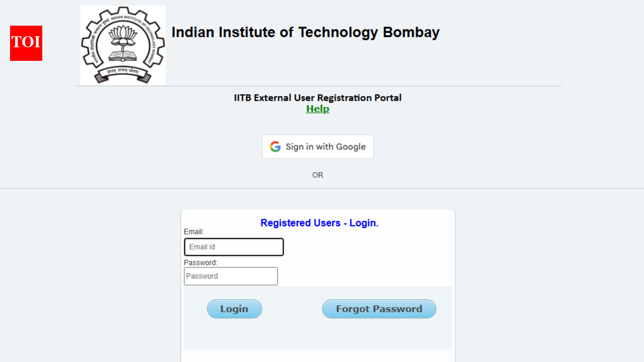Open the green Help link
Image resolution: width=644 pixels, height=362 pixels.
[317, 109]
